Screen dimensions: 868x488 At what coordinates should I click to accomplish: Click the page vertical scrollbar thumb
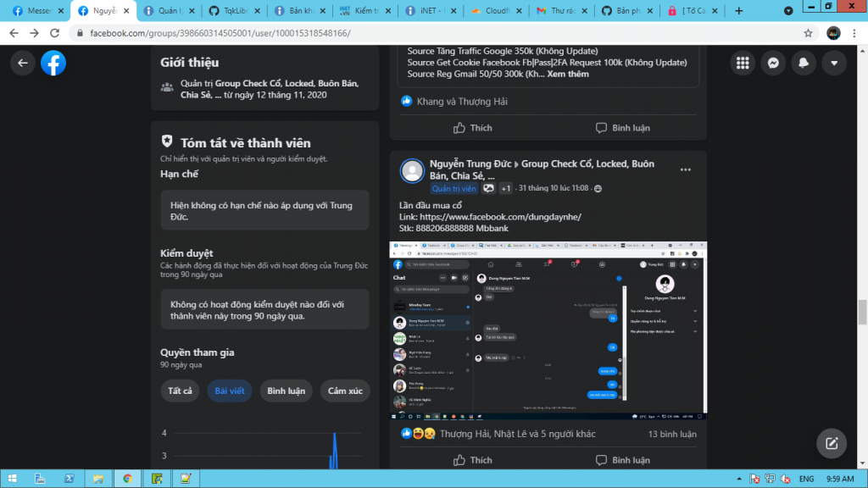(x=862, y=312)
